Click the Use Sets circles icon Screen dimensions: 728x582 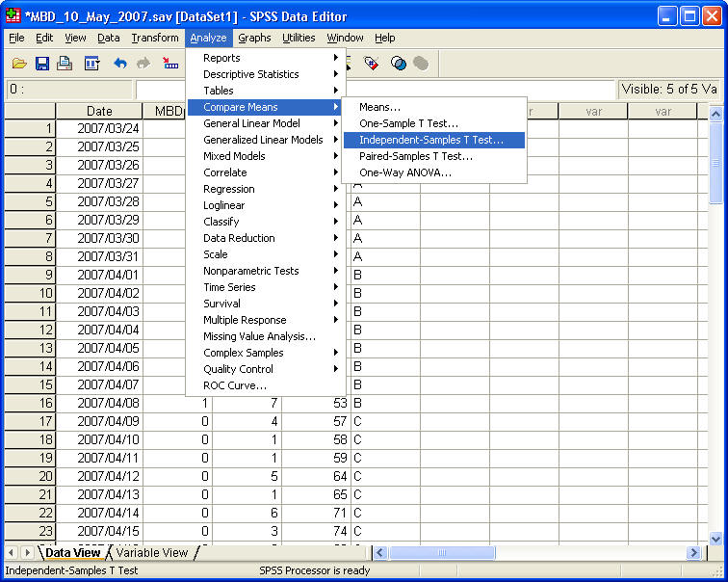(399, 64)
